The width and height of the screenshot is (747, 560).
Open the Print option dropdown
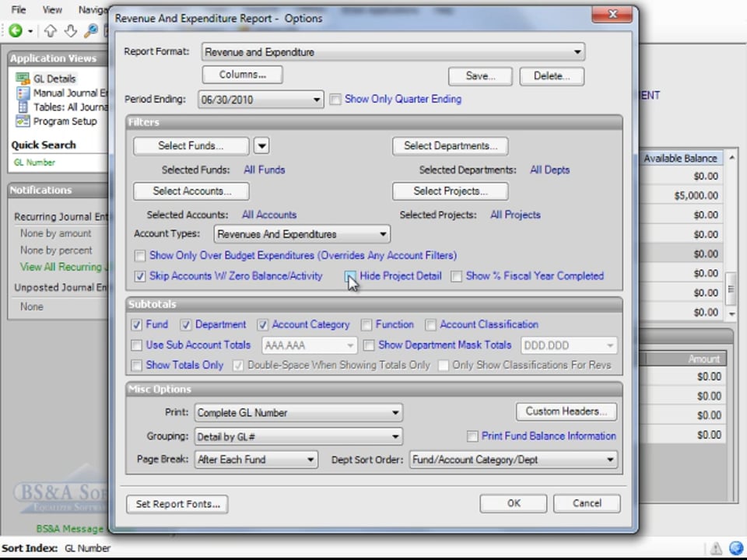395,413
